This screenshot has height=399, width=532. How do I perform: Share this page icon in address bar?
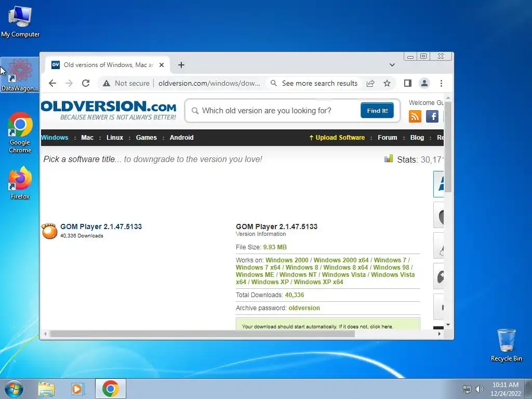(370, 83)
